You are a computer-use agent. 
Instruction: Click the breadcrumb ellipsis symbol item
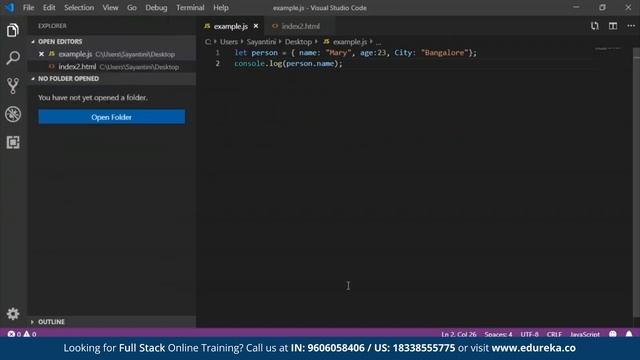coord(379,42)
